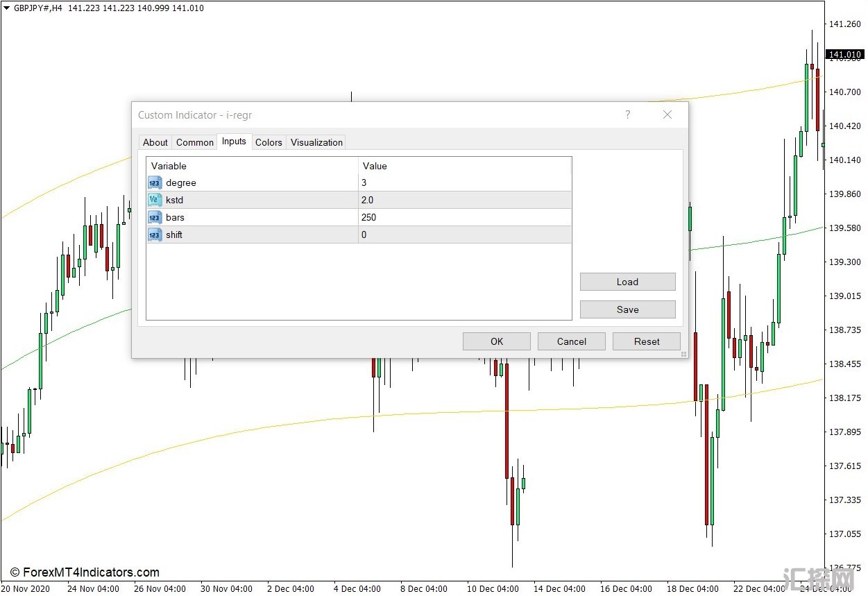Close the Custom Indicator dialog
The image size is (868, 596).
(667, 115)
